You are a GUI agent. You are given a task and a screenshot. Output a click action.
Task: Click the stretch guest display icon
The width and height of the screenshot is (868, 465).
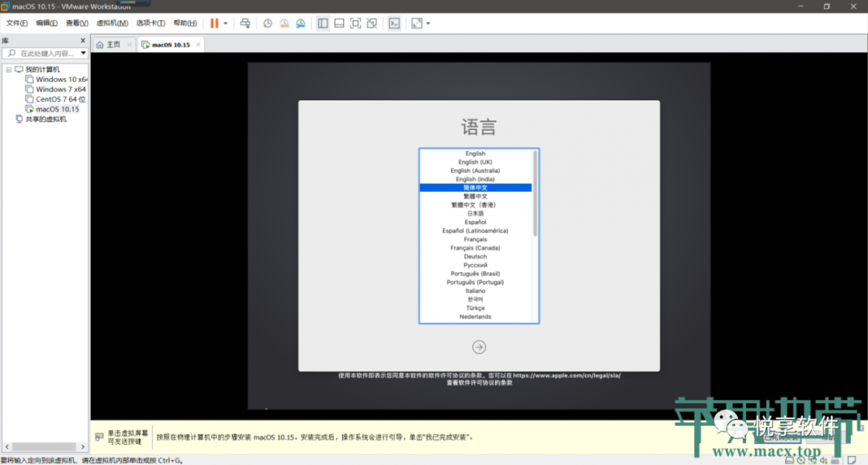coord(417,23)
